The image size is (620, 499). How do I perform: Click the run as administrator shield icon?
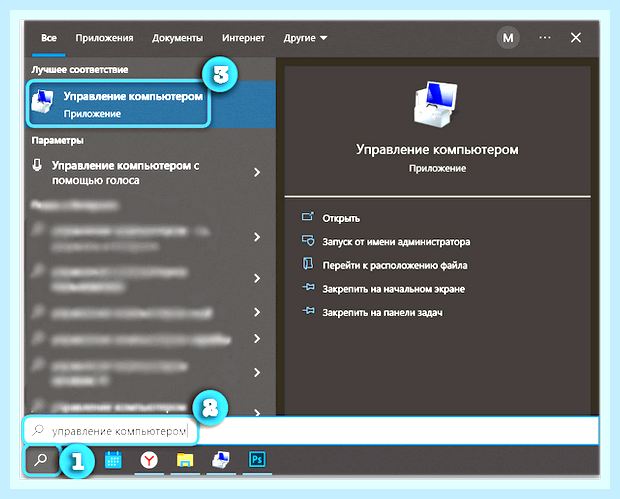[308, 240]
